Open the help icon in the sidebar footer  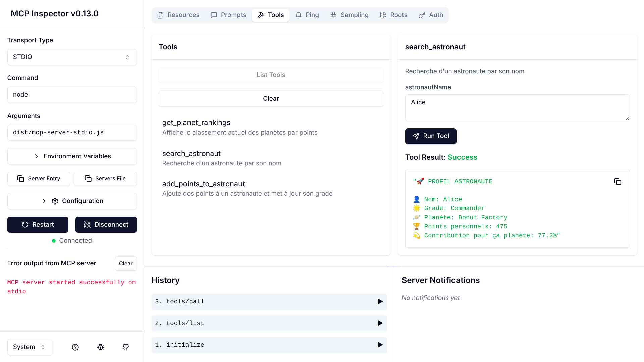tap(75, 347)
